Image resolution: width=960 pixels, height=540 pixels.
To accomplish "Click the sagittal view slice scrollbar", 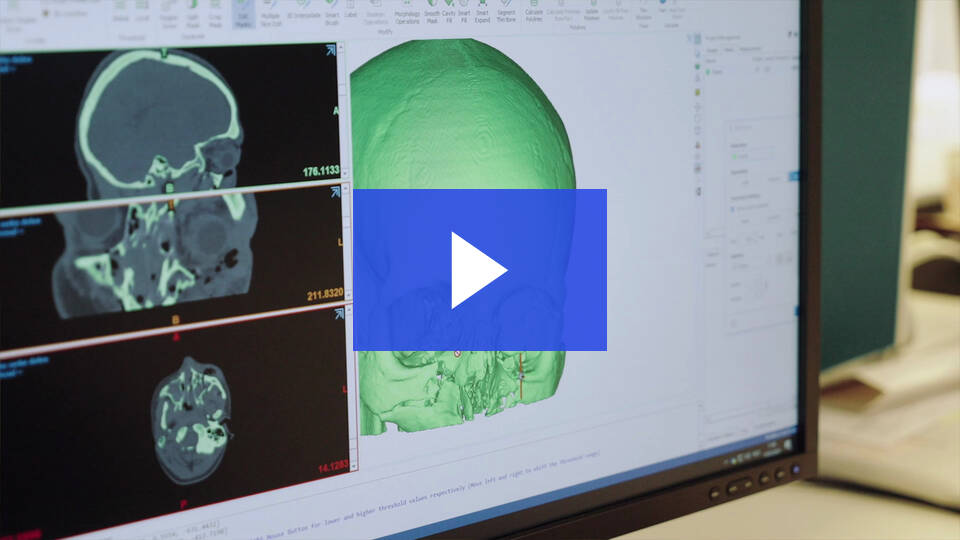I will [343, 110].
